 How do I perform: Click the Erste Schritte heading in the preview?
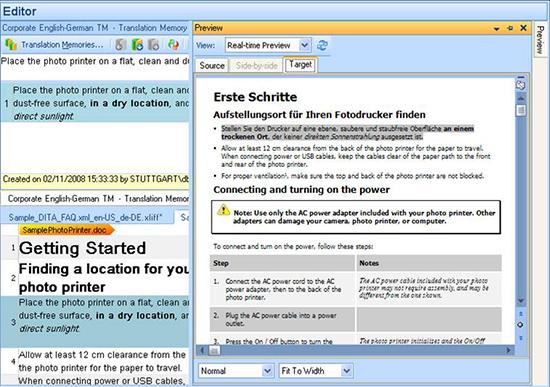(255, 97)
